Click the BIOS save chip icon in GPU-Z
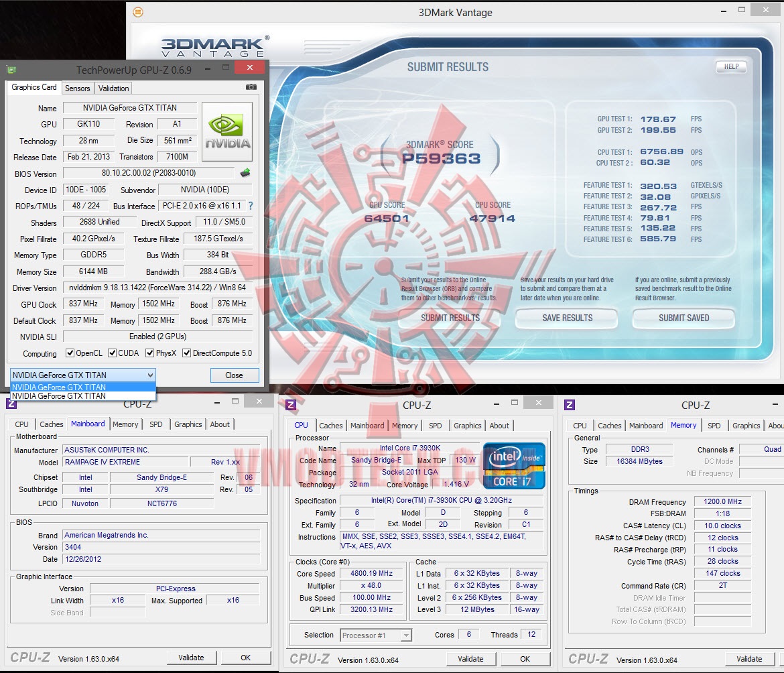Viewport: 784px width, 673px height. (245, 173)
